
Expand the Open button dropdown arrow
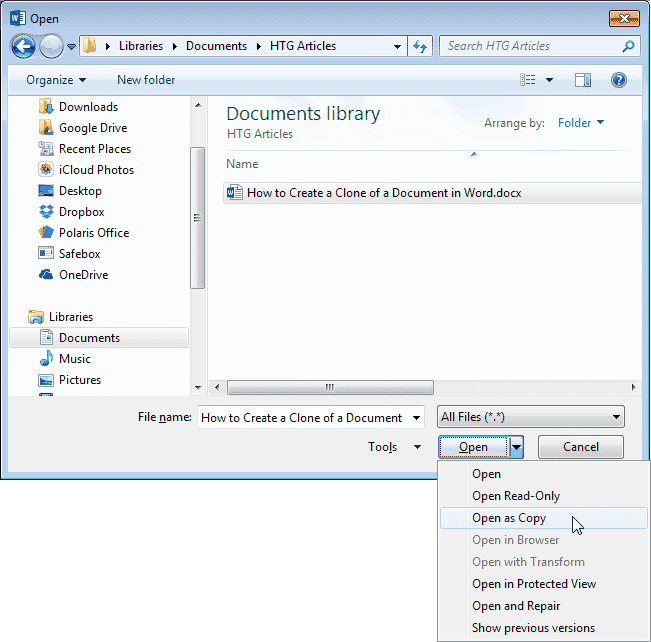[x=517, y=447]
